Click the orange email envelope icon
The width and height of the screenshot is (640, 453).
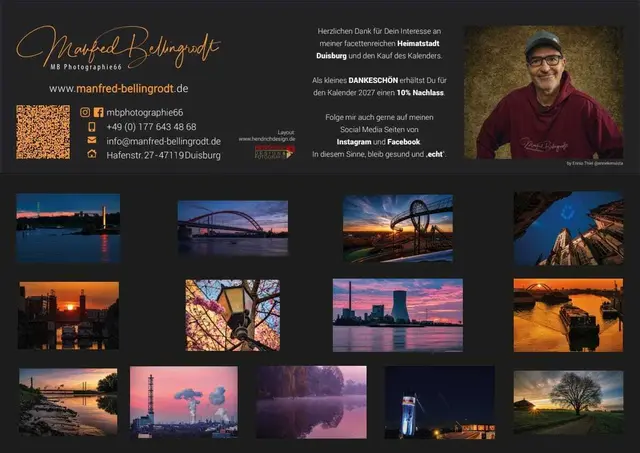click(92, 141)
